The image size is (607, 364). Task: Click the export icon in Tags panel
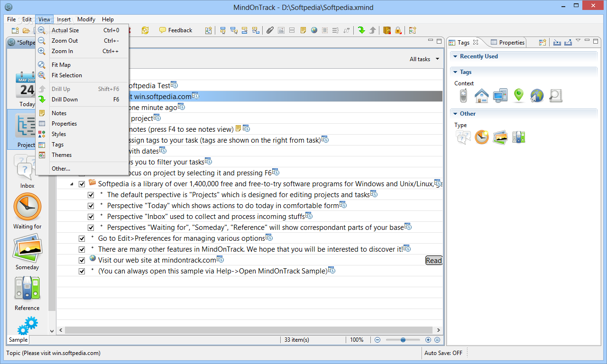(568, 43)
